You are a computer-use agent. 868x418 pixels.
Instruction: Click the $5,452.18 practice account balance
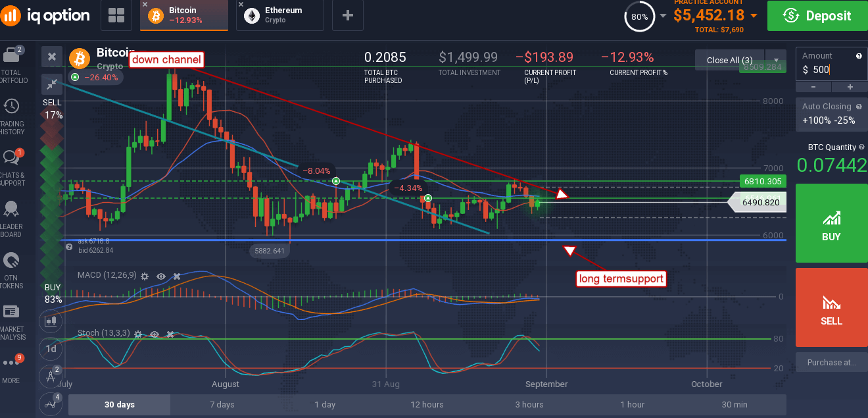(x=709, y=15)
